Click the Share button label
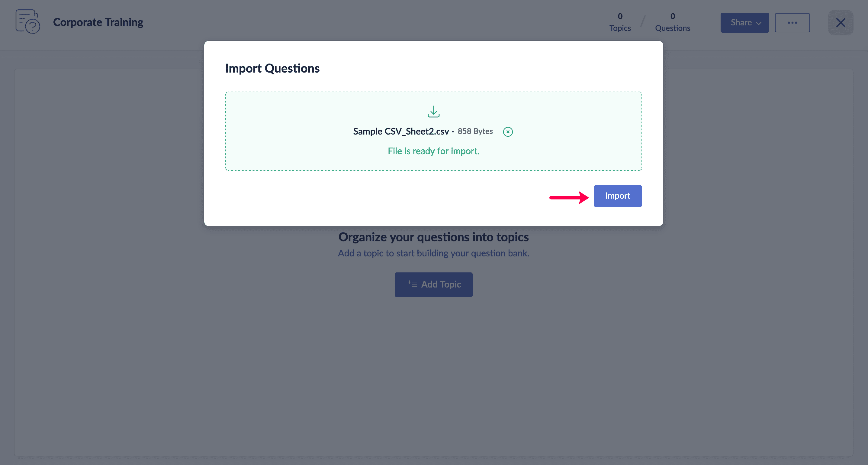 (741, 23)
